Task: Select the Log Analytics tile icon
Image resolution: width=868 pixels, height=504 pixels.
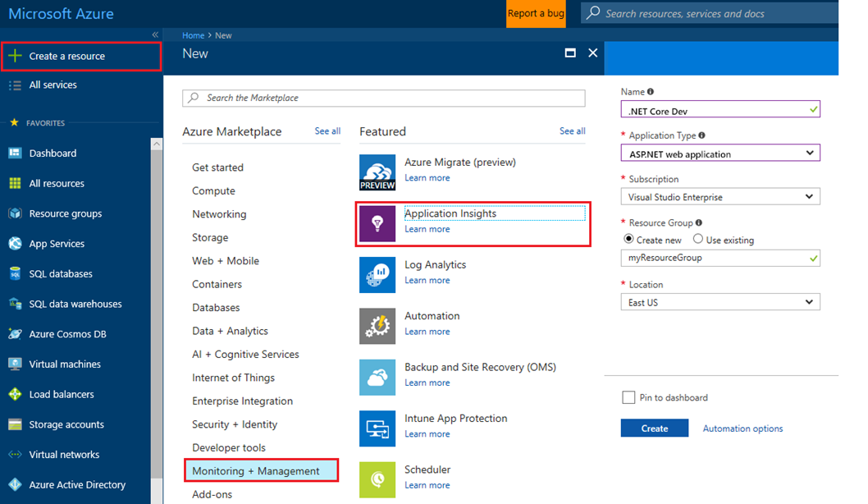Action: 377,275
